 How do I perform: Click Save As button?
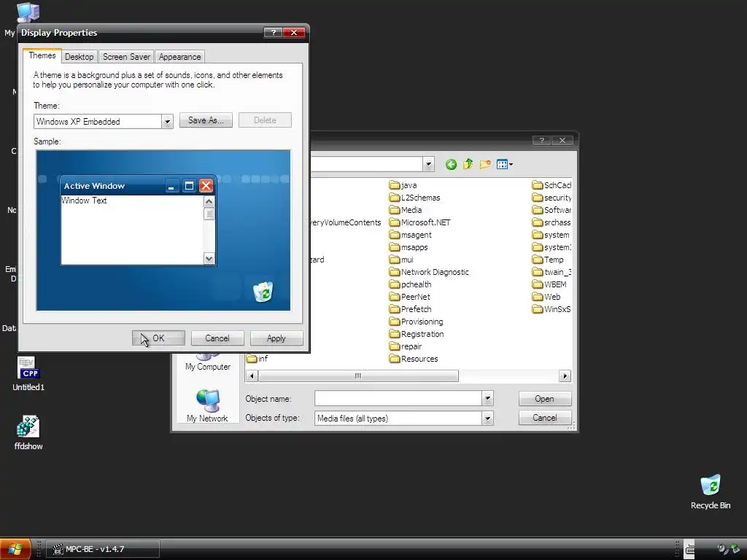(x=206, y=120)
